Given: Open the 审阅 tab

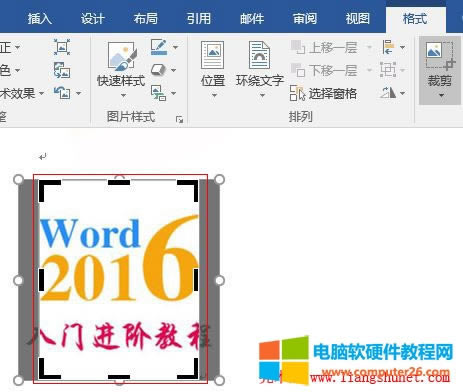Looking at the screenshot, I should click(x=305, y=19).
